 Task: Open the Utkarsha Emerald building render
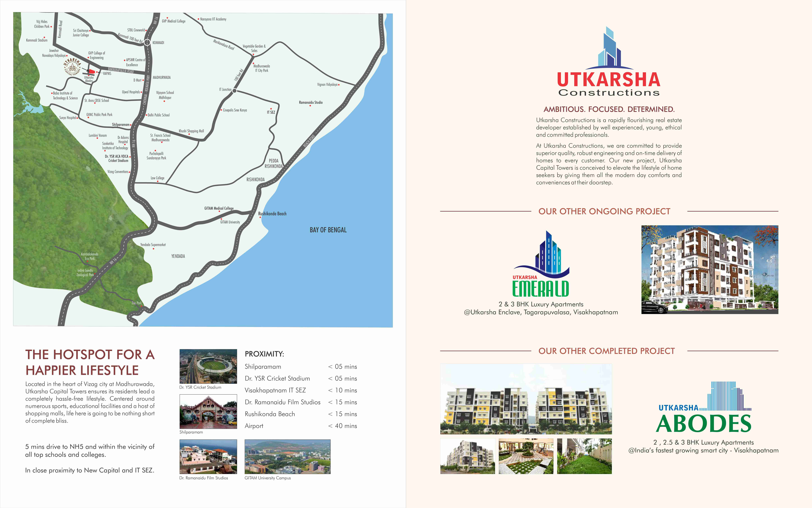710,269
